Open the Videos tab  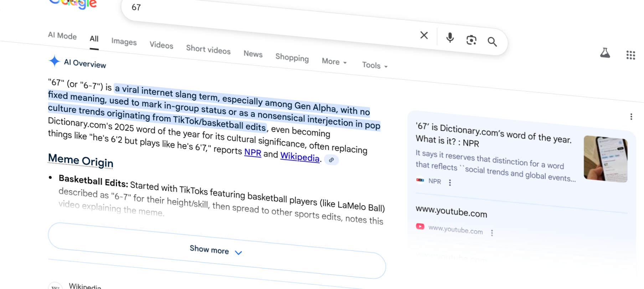coord(161,45)
